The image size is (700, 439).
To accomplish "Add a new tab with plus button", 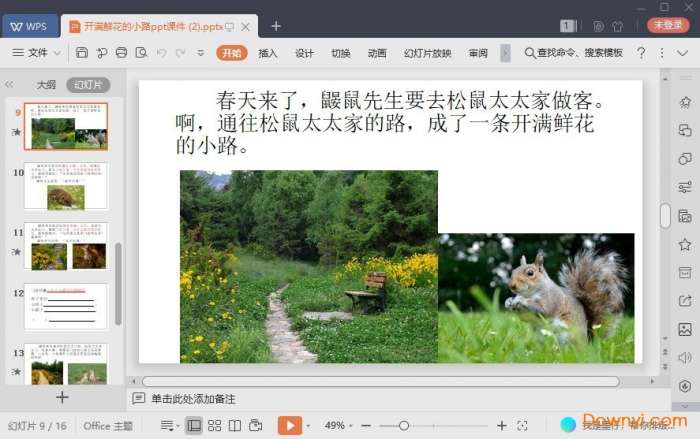I will [x=276, y=26].
